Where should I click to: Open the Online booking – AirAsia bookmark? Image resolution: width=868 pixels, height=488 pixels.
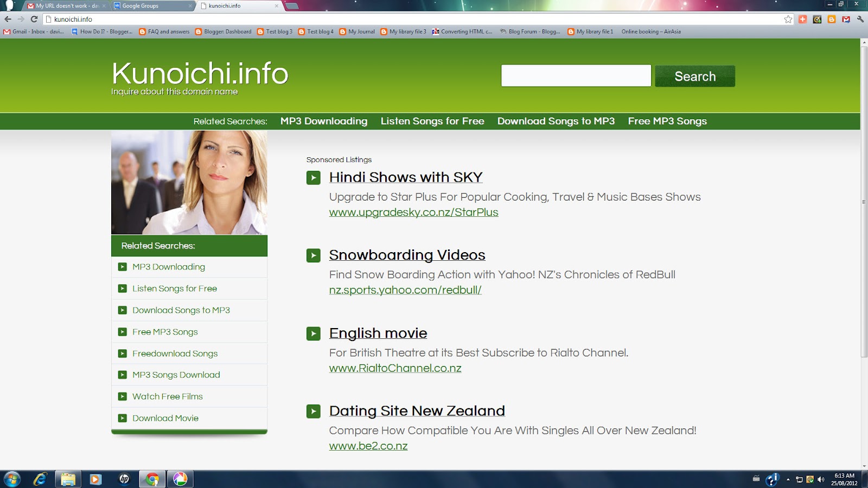point(651,31)
